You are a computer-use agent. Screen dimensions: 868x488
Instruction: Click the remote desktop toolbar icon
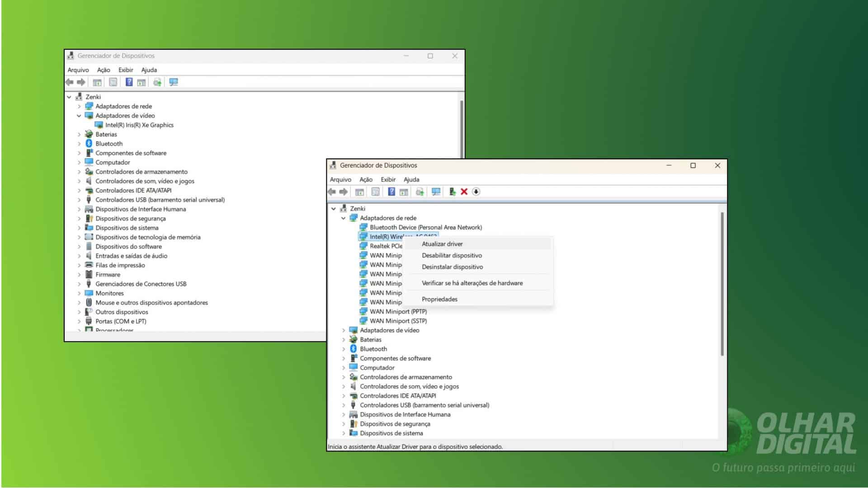click(x=435, y=192)
